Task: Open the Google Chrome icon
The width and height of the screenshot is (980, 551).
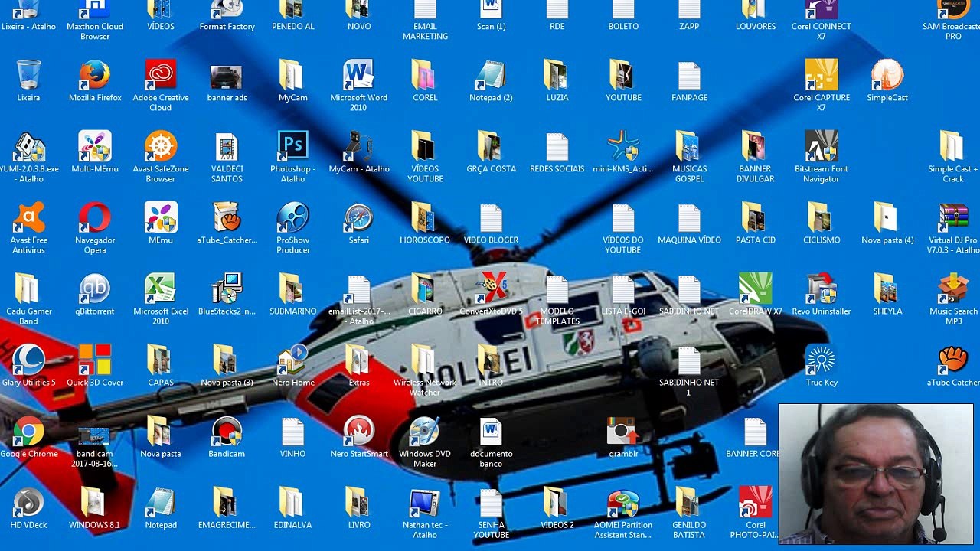Action: pos(29,432)
